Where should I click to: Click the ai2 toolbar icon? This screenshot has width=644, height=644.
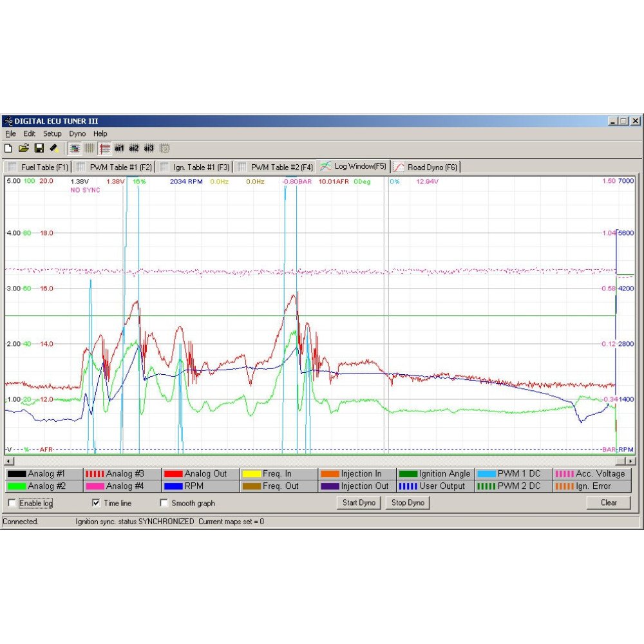coord(134,148)
